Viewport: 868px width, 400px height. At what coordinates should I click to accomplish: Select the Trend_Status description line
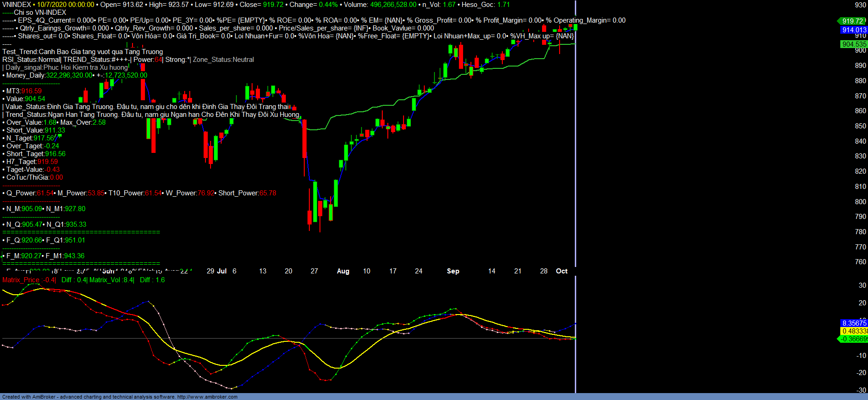(x=152, y=115)
